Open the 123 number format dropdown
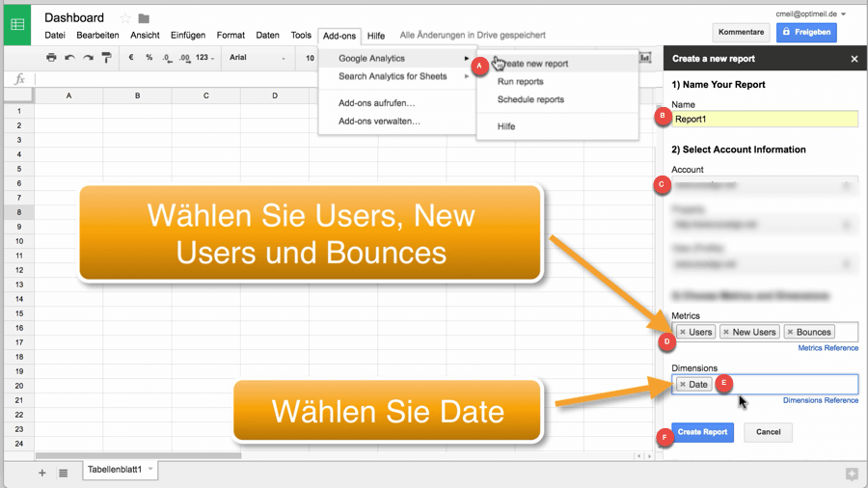868x488 pixels. click(204, 58)
